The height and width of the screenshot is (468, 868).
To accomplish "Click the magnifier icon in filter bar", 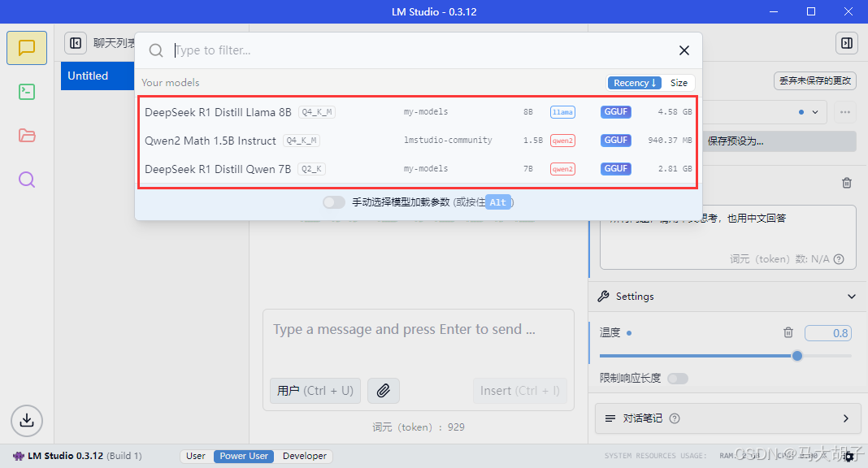I will 156,50.
